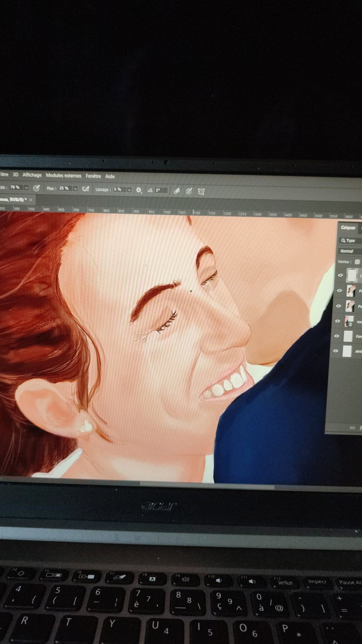Screen dimensions: 362x644
Task: Hide the smart object layer eye
Action: 338,321
